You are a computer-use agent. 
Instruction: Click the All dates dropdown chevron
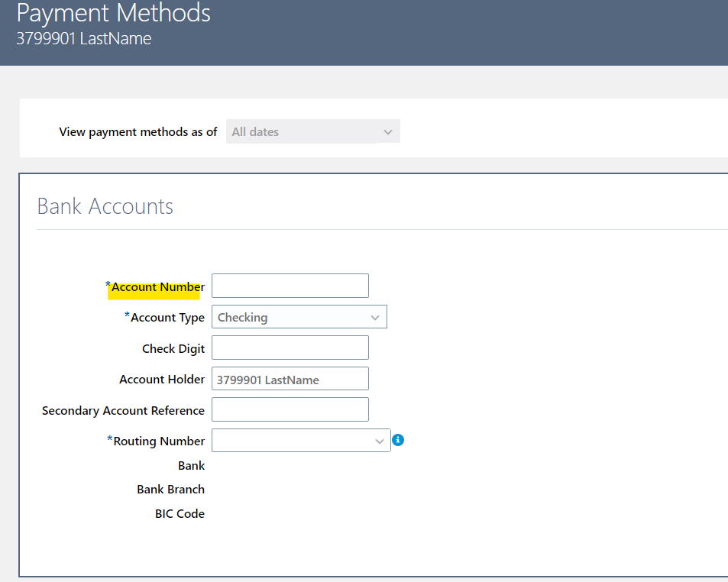388,131
